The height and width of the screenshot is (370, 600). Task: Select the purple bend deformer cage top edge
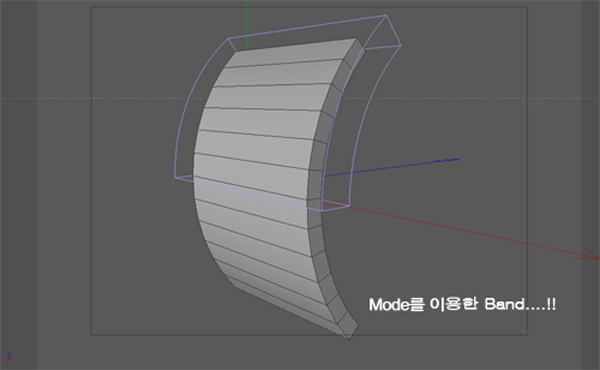click(307, 27)
